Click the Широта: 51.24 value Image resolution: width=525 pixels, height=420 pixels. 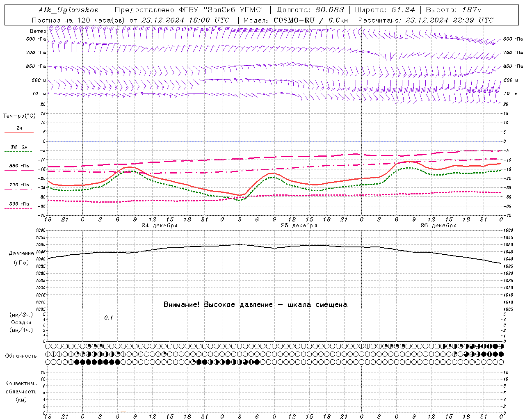tap(385, 10)
